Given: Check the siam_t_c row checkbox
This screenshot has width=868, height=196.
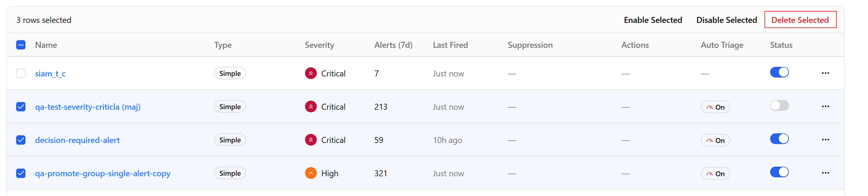Looking at the screenshot, I should point(21,73).
